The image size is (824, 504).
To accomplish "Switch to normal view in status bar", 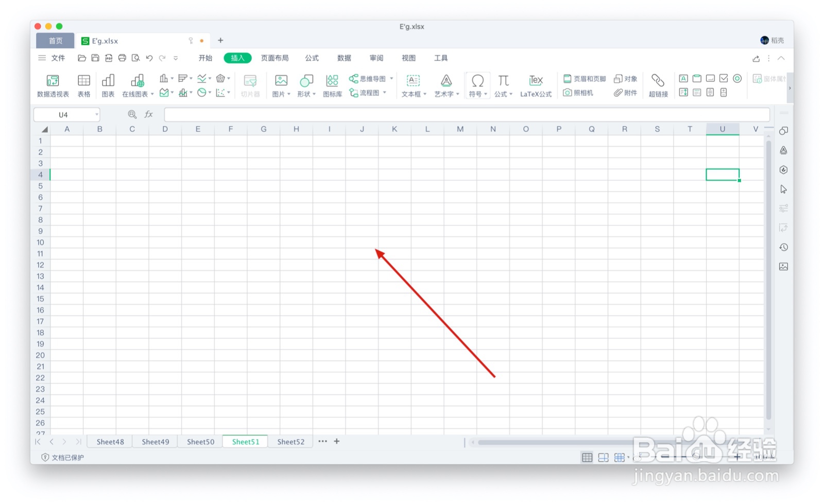I will coord(587,457).
